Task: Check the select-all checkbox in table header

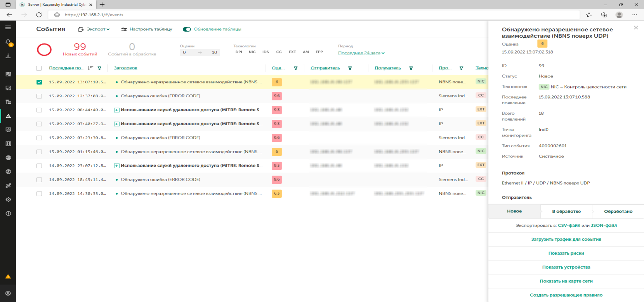Action: coord(39,68)
